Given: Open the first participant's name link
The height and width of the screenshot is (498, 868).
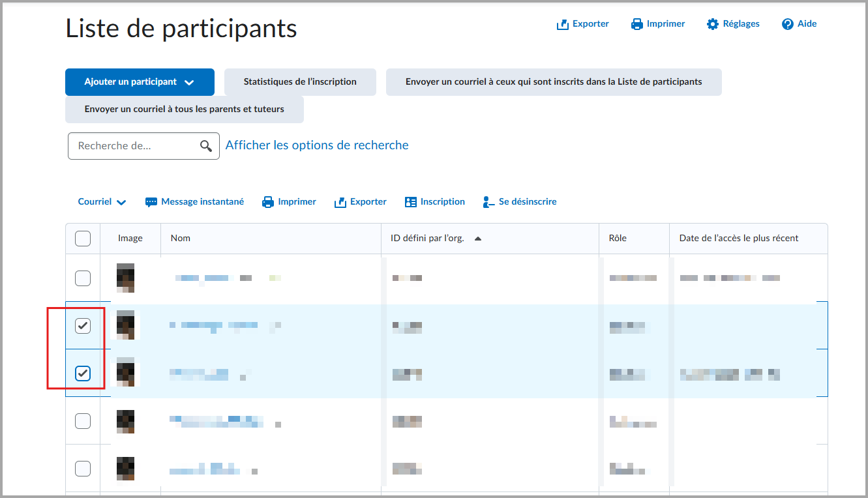Looking at the screenshot, I should click(x=228, y=278).
